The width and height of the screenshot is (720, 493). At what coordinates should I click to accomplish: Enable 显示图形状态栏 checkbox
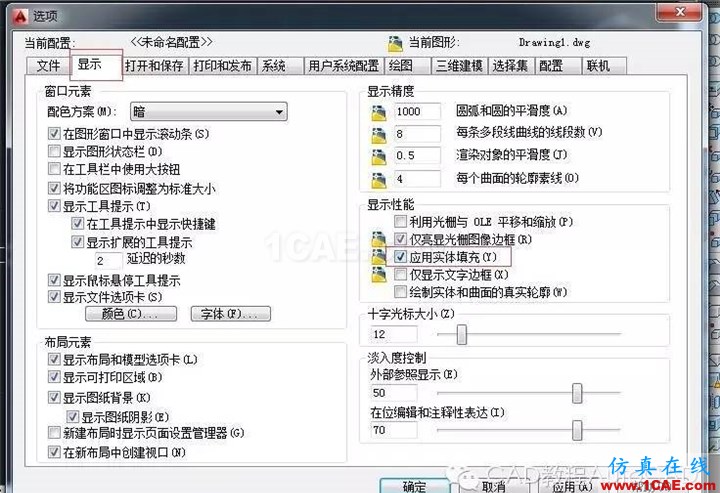(x=54, y=151)
